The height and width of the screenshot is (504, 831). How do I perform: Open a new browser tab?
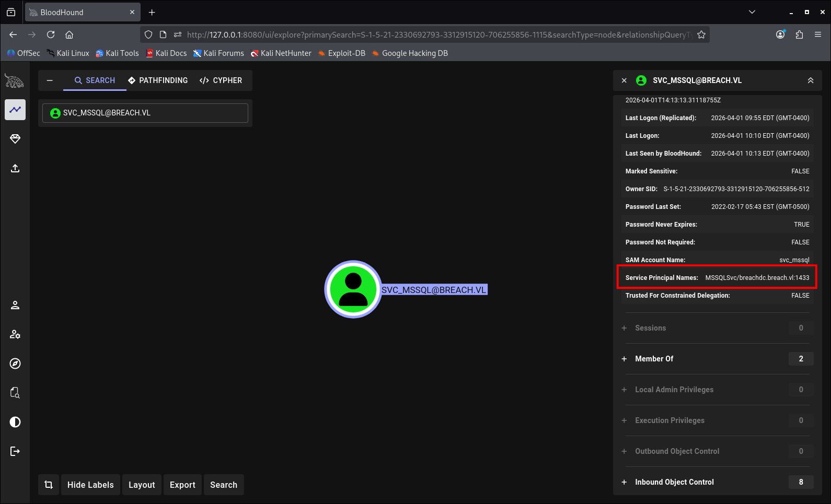[152, 12]
